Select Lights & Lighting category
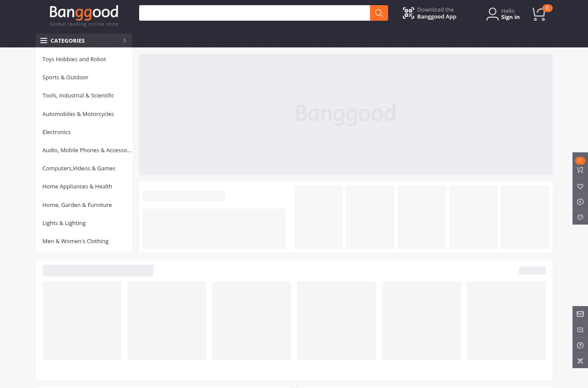The image size is (588, 388). click(x=64, y=223)
